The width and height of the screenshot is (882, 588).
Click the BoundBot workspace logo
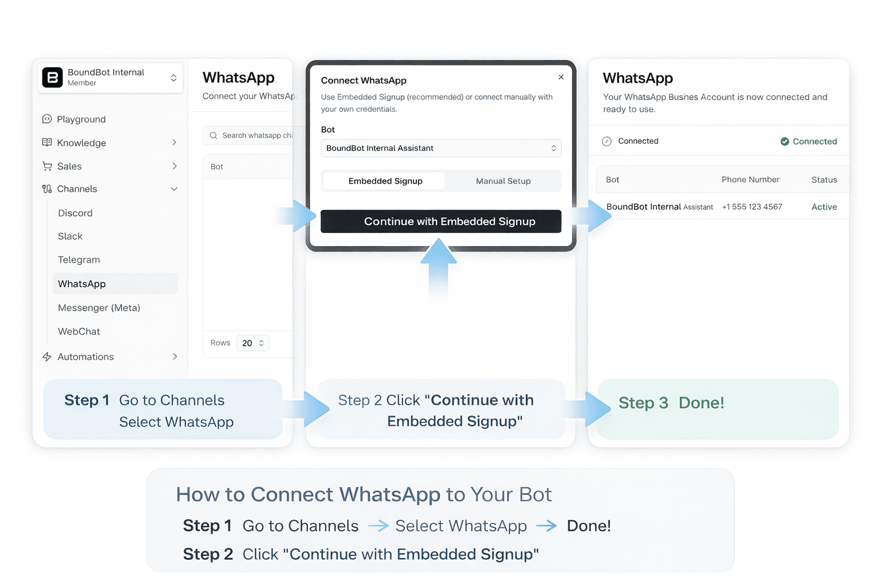click(52, 78)
